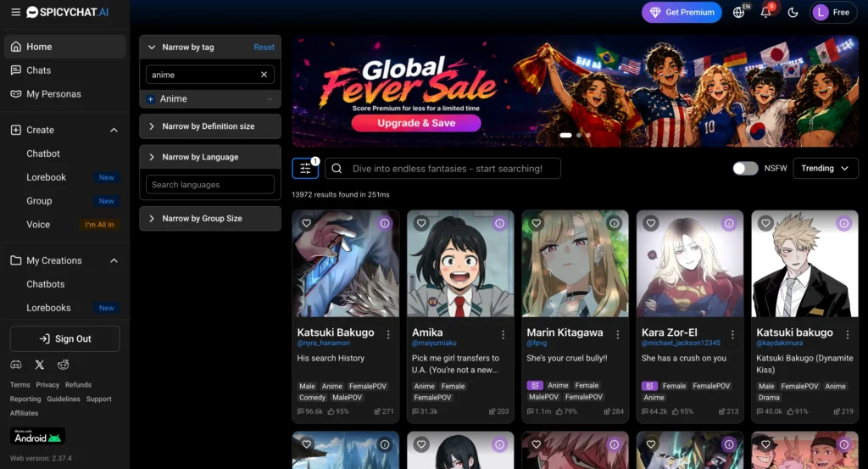Open the Guidelines link
The image size is (868, 469).
pyautogui.click(x=63, y=399)
